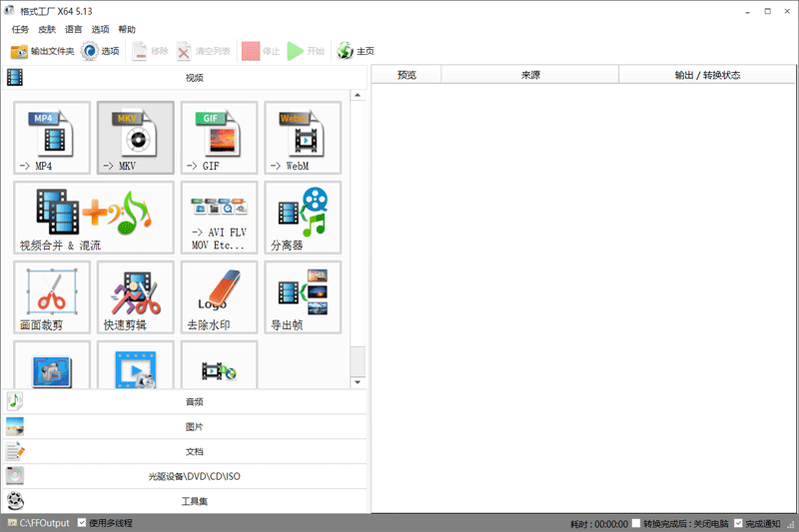Open the 语言 menu

point(73,29)
